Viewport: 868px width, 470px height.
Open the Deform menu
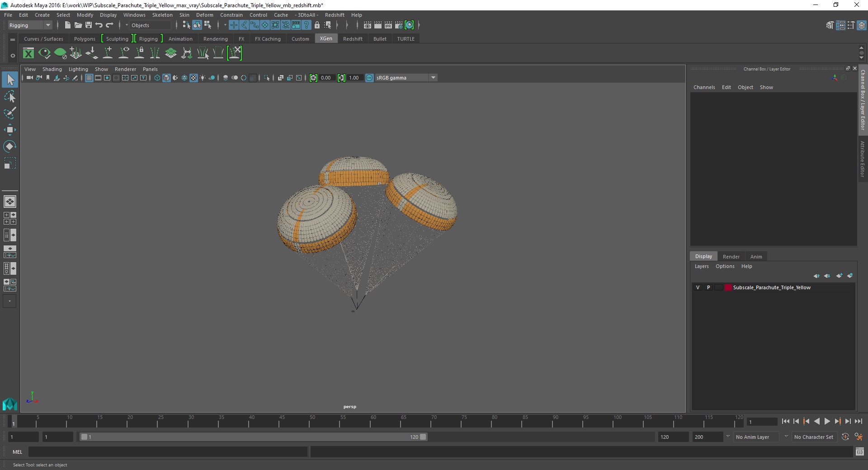pos(204,15)
